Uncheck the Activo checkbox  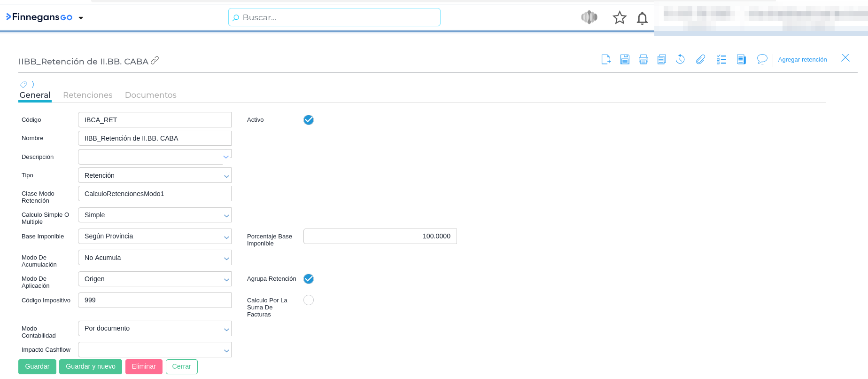point(309,120)
